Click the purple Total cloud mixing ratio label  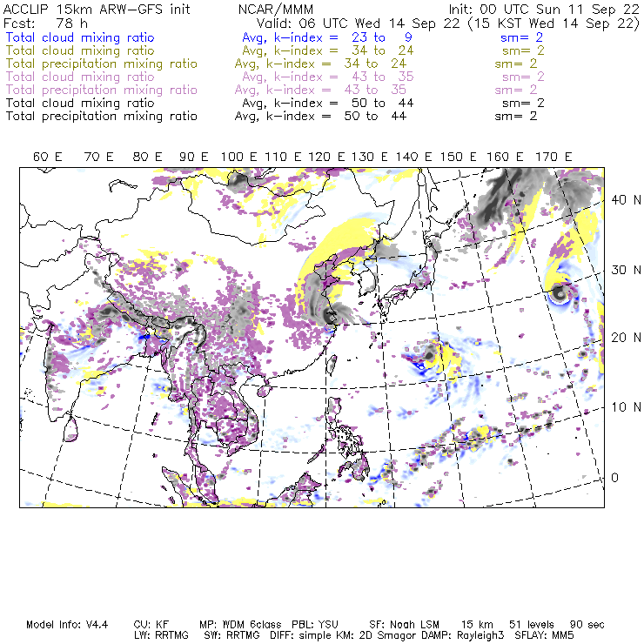point(80,77)
